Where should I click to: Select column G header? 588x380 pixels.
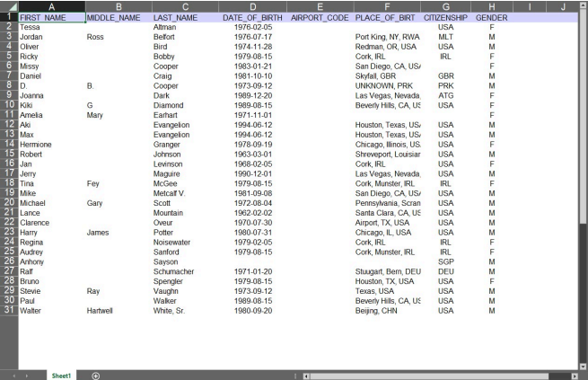click(x=446, y=7)
